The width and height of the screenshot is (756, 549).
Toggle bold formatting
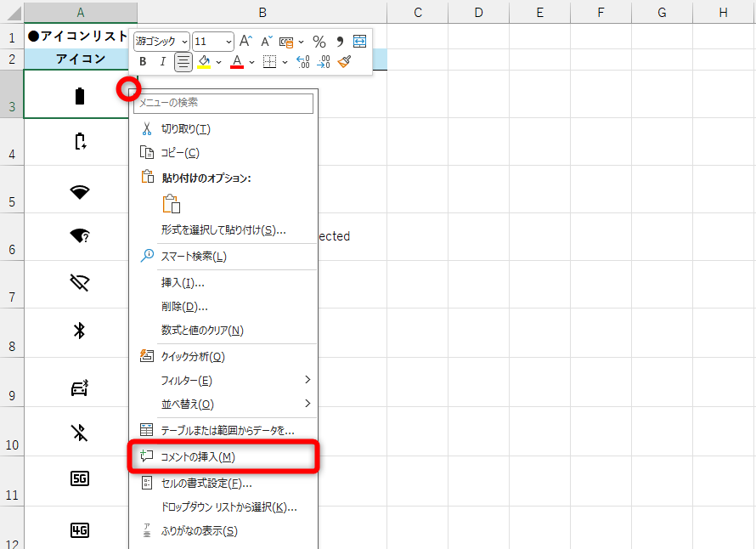143,62
